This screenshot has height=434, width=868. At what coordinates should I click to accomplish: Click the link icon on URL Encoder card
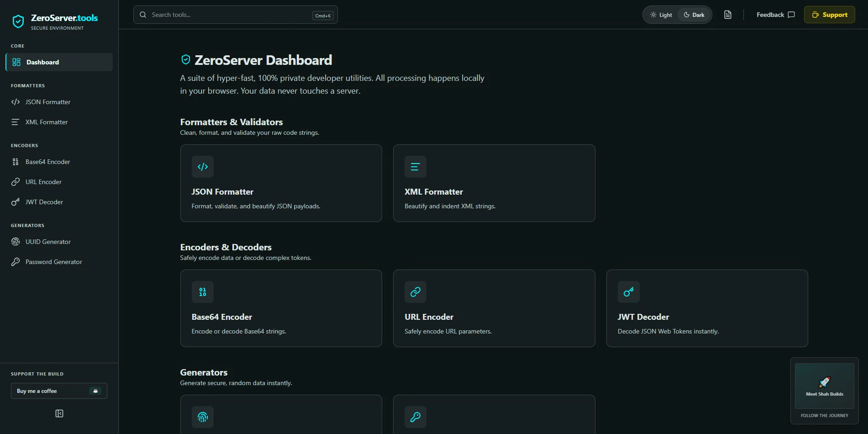point(416,292)
